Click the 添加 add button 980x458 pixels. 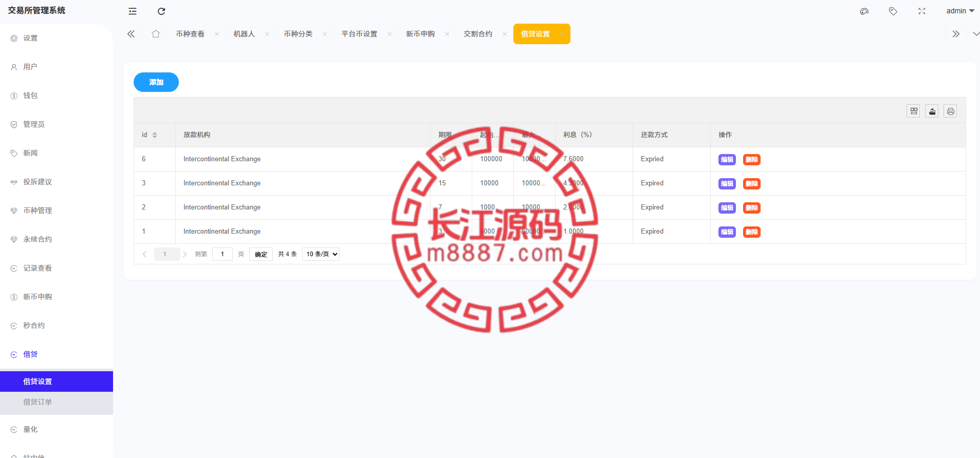pyautogui.click(x=156, y=82)
